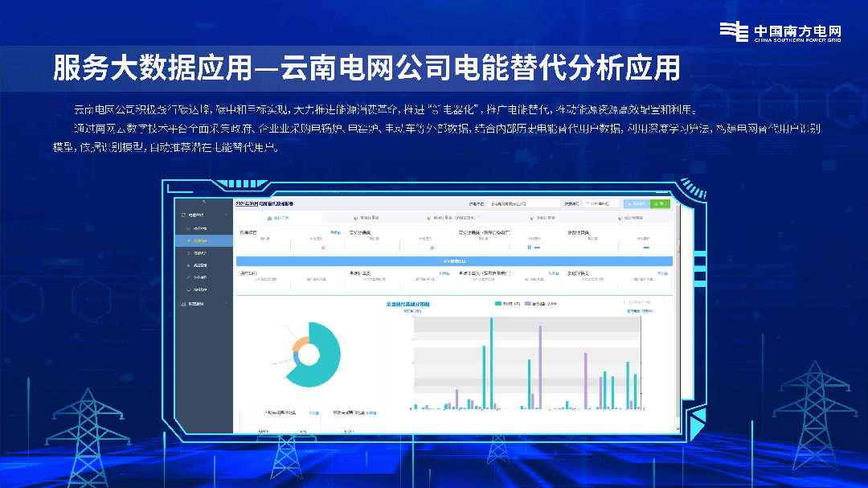Open the power supply unit dropdown in the header
This screenshot has height=488, width=868.
pyautogui.click(x=524, y=204)
